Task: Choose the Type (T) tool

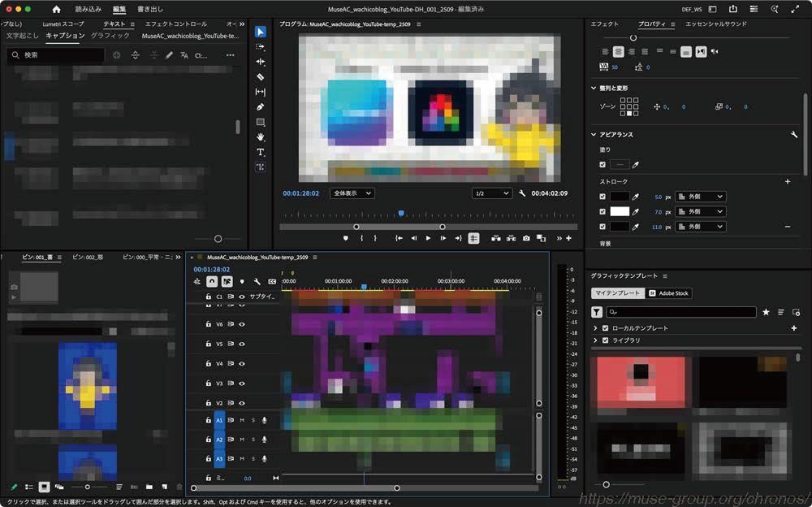Action: click(x=261, y=152)
